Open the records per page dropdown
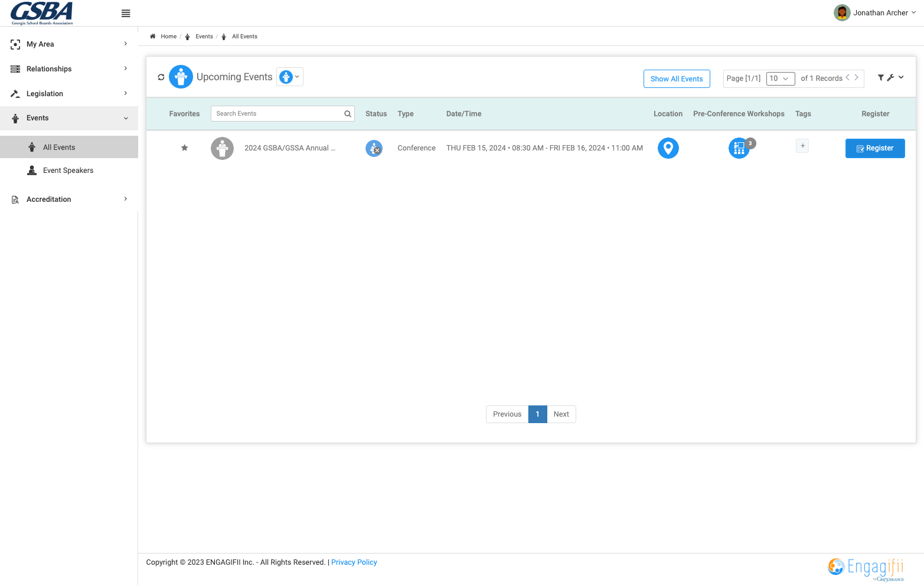 tap(781, 78)
